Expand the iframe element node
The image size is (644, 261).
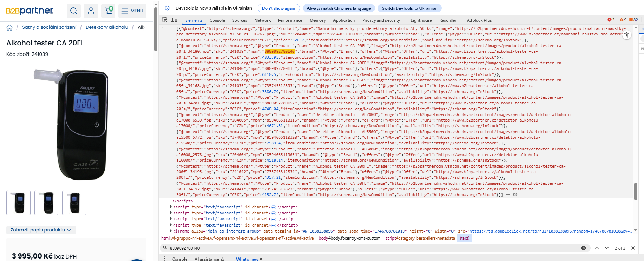tap(171, 231)
